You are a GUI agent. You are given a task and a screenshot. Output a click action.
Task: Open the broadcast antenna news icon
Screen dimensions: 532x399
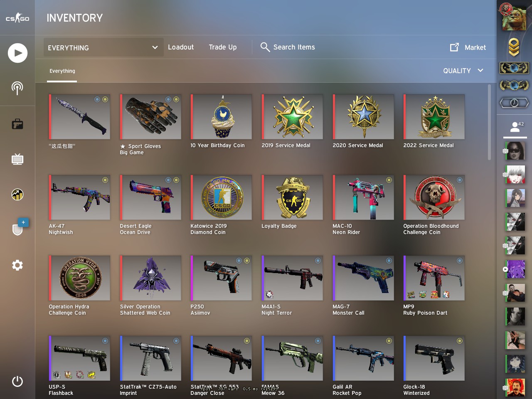coord(17,88)
